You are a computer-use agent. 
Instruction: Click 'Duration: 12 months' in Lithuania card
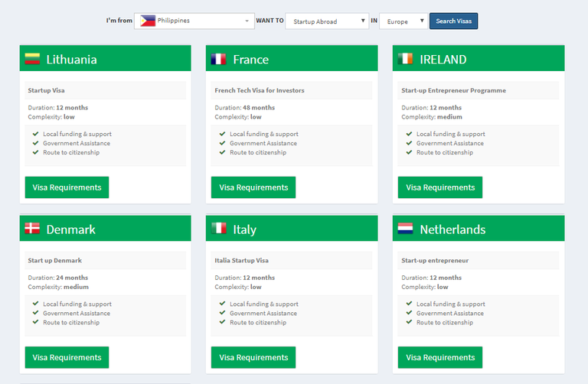(x=57, y=108)
